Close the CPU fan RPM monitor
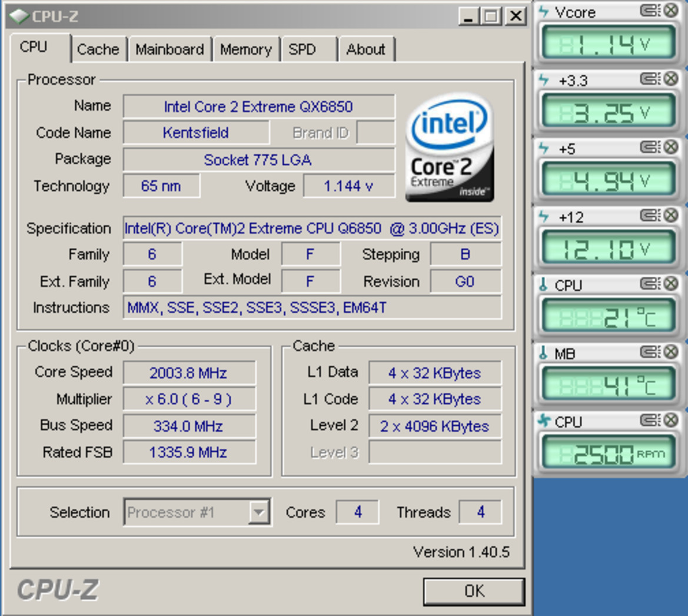 tap(670, 420)
